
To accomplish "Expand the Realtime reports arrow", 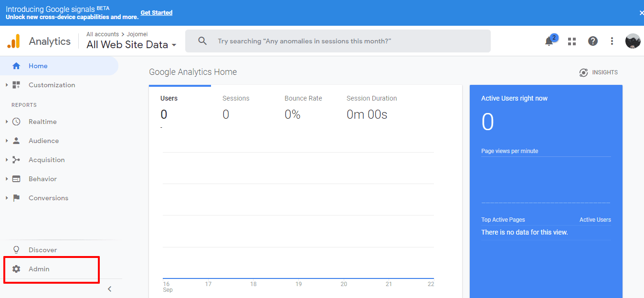I will pyautogui.click(x=7, y=122).
